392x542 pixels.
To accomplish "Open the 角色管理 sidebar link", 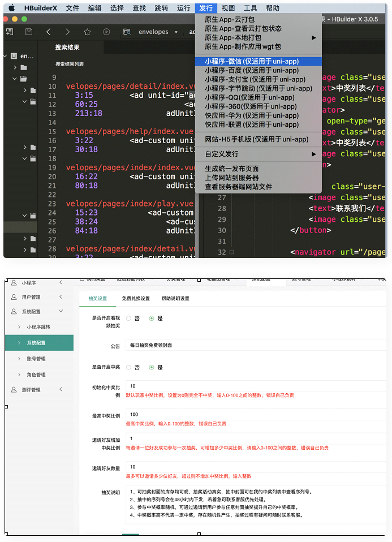I will [x=36, y=375].
